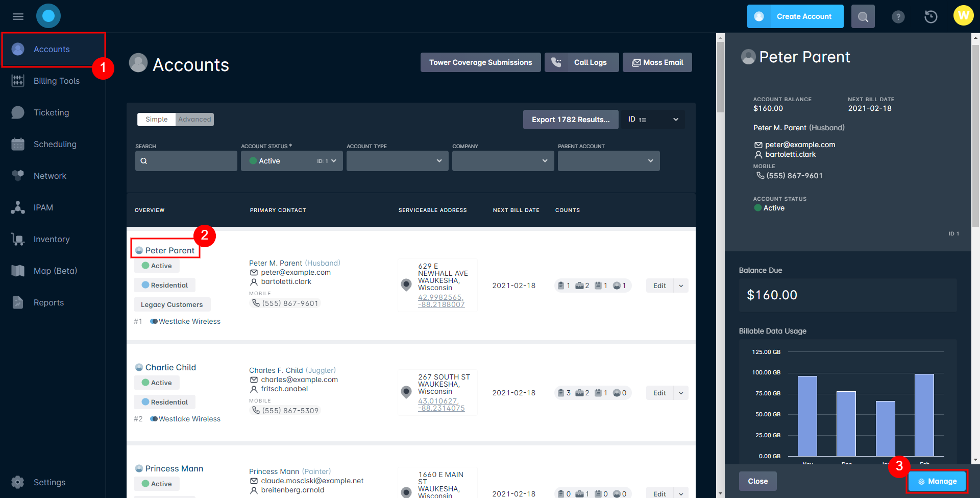Open the history clock icon
Screen dimensions: 980x498
[x=930, y=16]
